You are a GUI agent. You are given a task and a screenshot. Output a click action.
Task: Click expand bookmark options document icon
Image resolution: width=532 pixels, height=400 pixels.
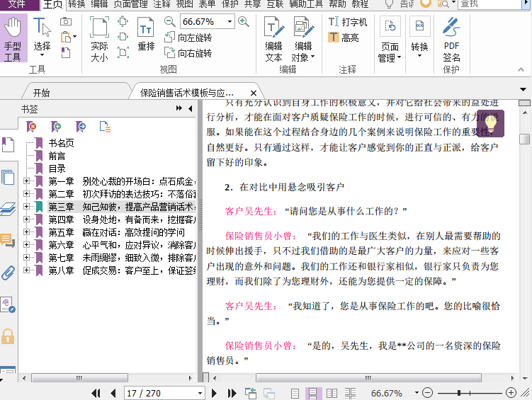105,127
